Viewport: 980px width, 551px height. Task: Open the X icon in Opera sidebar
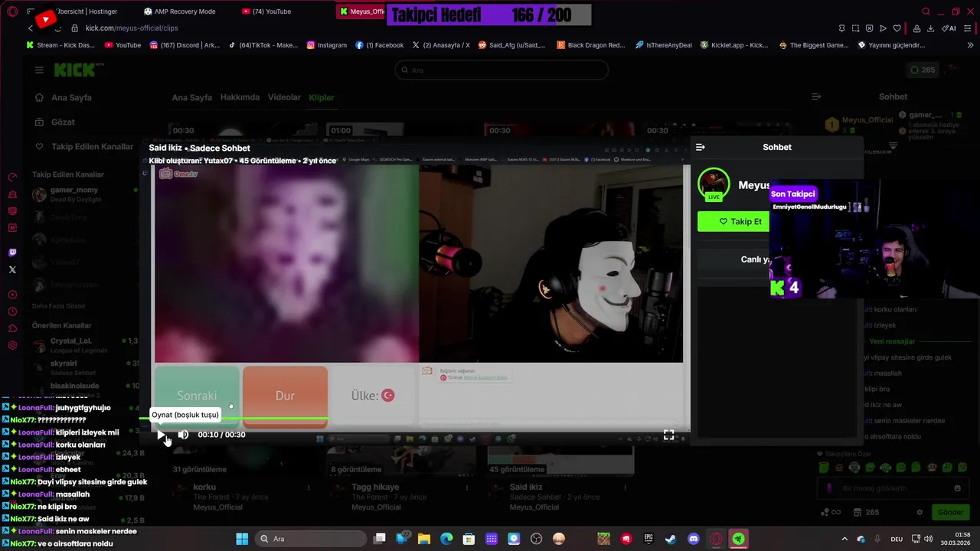(x=12, y=269)
